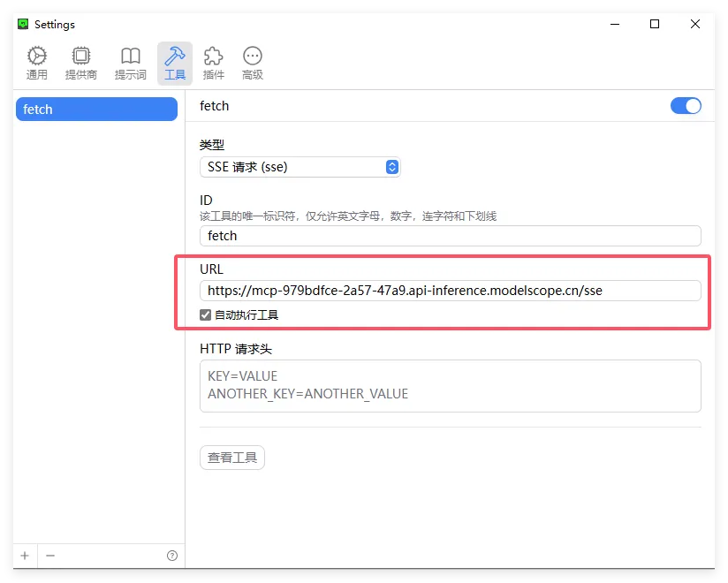Click the HTTP 请求头 text area
Viewport: 728px width, 583px height.
450,386
